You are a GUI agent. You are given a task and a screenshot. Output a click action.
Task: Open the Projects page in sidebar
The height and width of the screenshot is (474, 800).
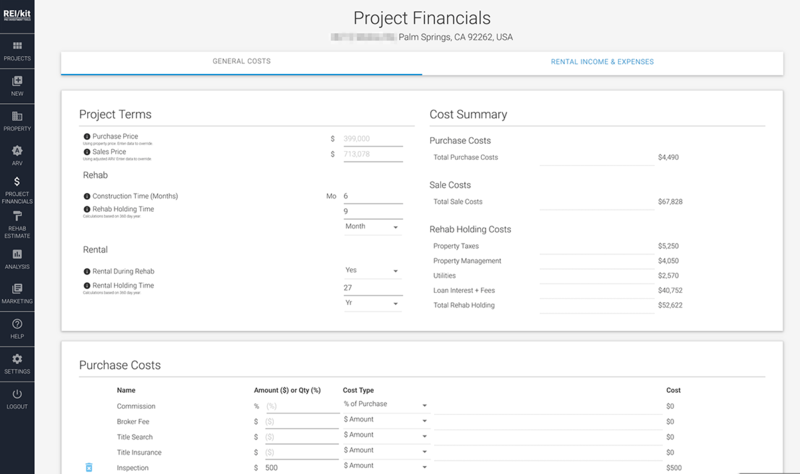17,51
